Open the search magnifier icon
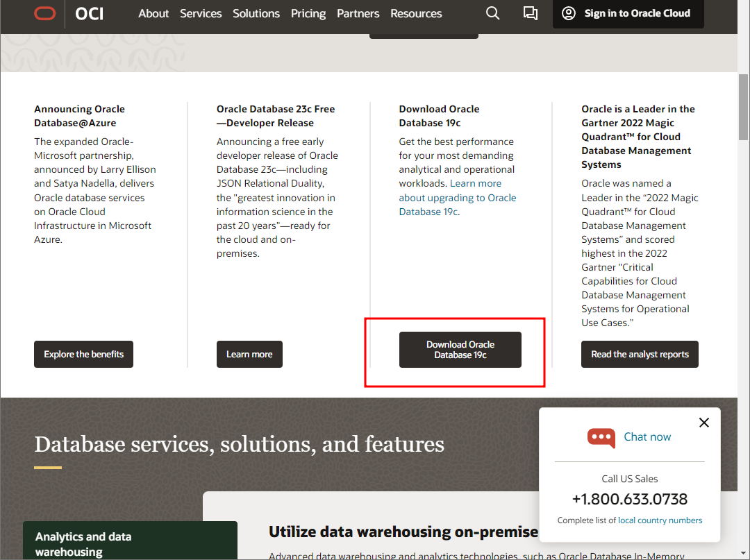This screenshot has height=560, width=750. pyautogui.click(x=492, y=13)
